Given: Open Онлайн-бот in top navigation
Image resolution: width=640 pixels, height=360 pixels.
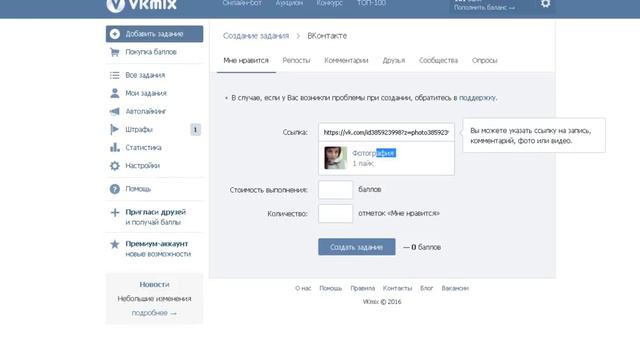Looking at the screenshot, I should (242, 3).
